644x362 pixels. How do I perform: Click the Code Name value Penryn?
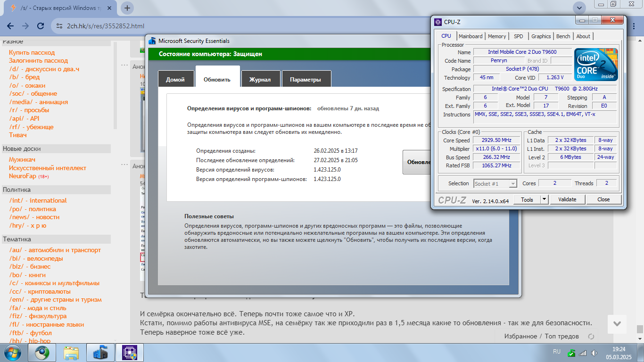tap(499, 60)
